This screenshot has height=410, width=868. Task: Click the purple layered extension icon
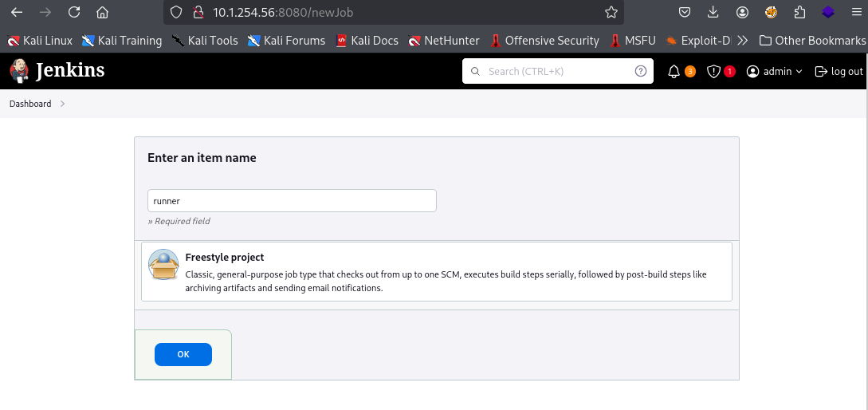tap(828, 12)
